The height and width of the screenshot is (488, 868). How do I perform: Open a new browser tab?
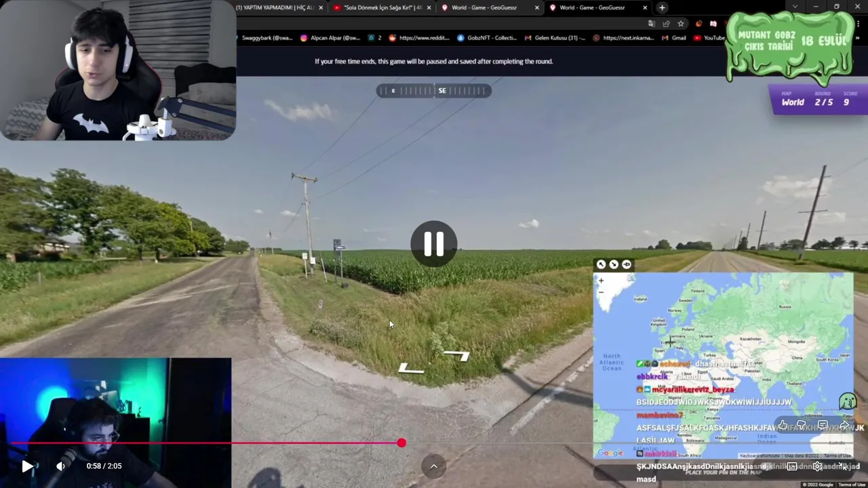point(662,7)
